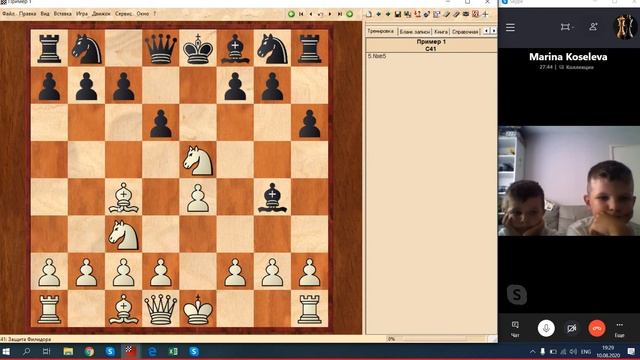Open the Движок menu

coord(101,14)
